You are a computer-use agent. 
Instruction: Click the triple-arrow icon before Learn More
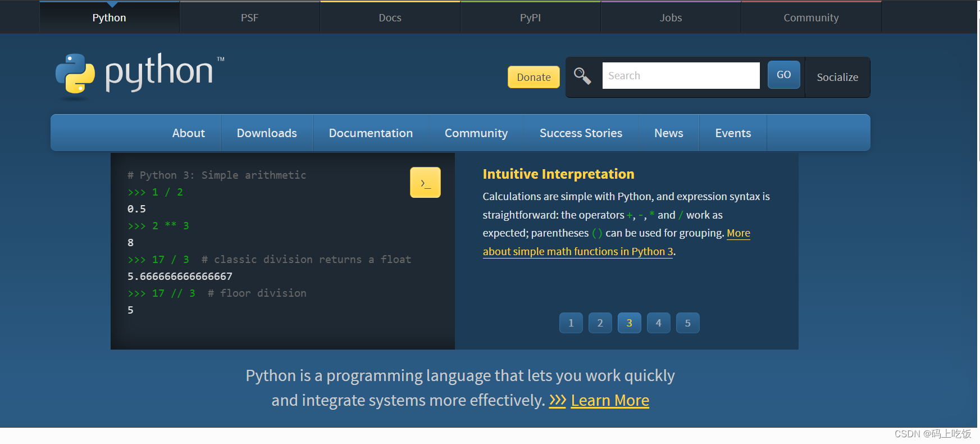[x=558, y=400]
